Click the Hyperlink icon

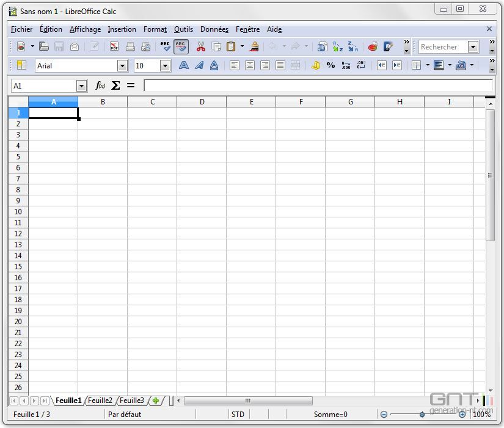click(x=322, y=46)
